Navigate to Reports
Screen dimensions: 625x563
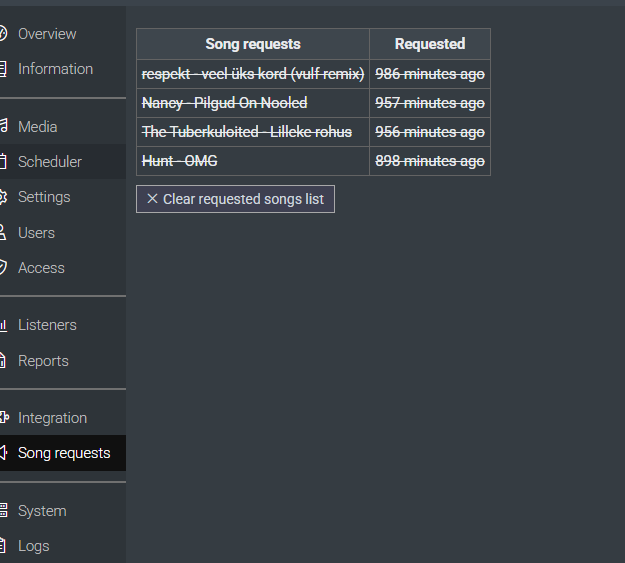(x=43, y=361)
